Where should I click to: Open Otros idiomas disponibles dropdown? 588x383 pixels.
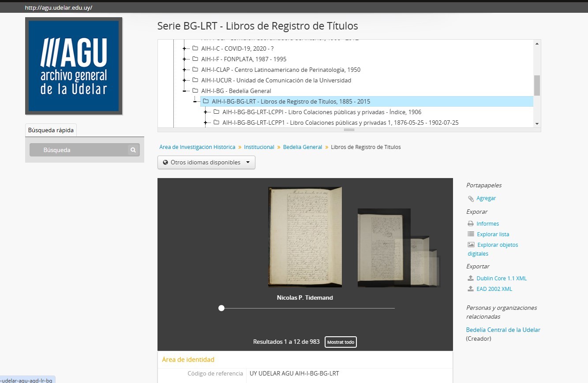[x=206, y=162]
